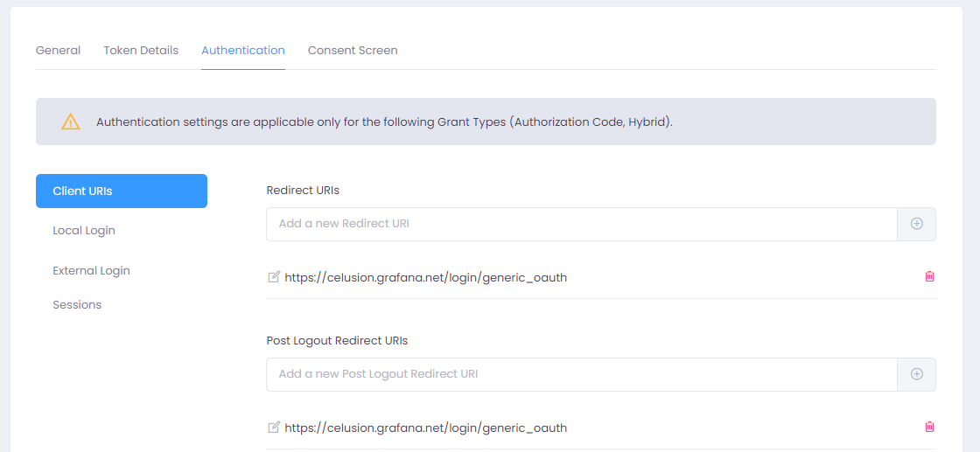Delete the Post Logout Redirect URI trash icon

pyautogui.click(x=929, y=427)
